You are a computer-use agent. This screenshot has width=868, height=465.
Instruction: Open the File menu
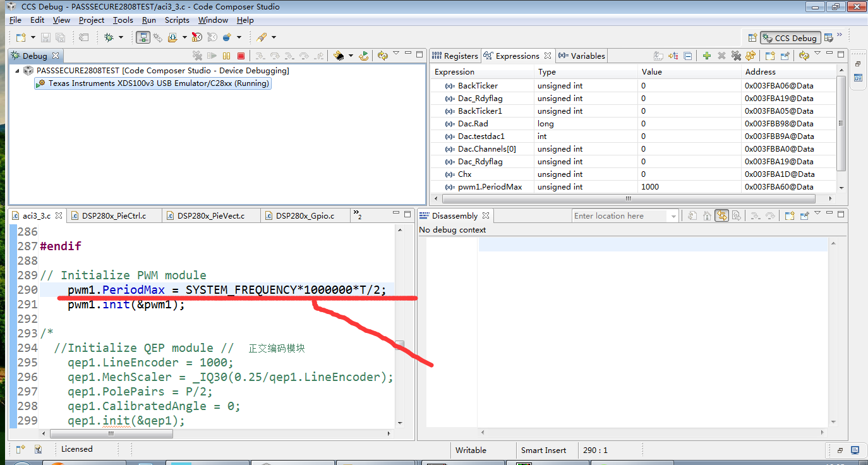click(x=15, y=20)
